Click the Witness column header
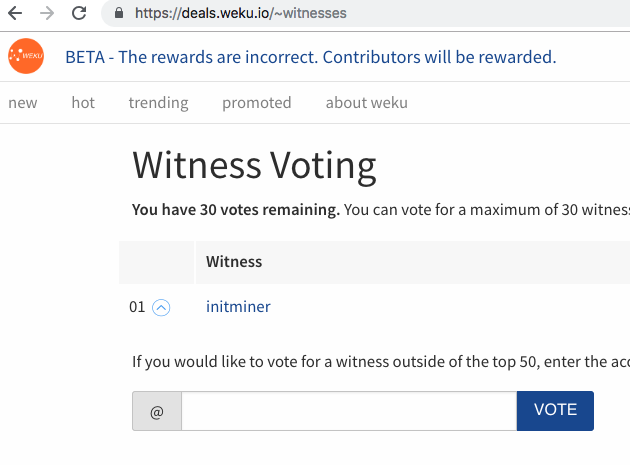The width and height of the screenshot is (630, 465). click(234, 262)
